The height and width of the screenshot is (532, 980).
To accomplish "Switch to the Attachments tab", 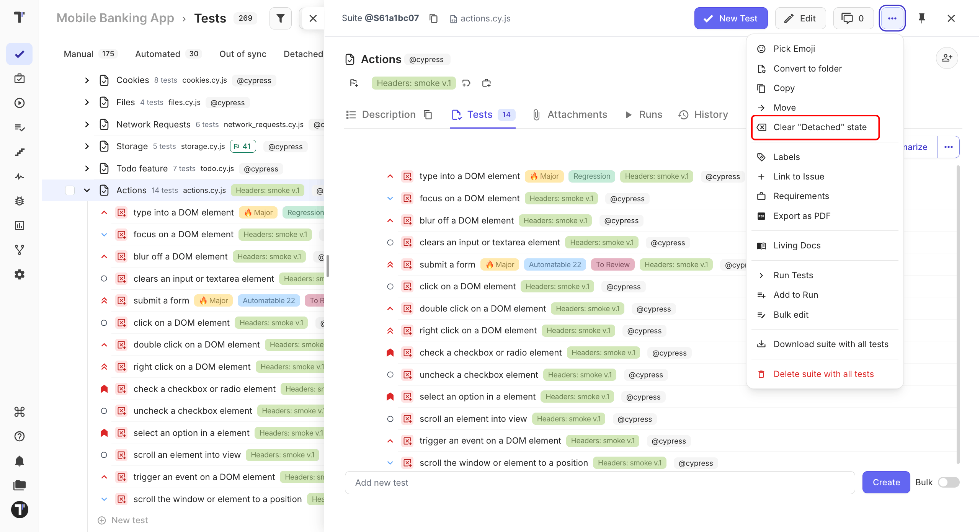I will click(x=570, y=114).
